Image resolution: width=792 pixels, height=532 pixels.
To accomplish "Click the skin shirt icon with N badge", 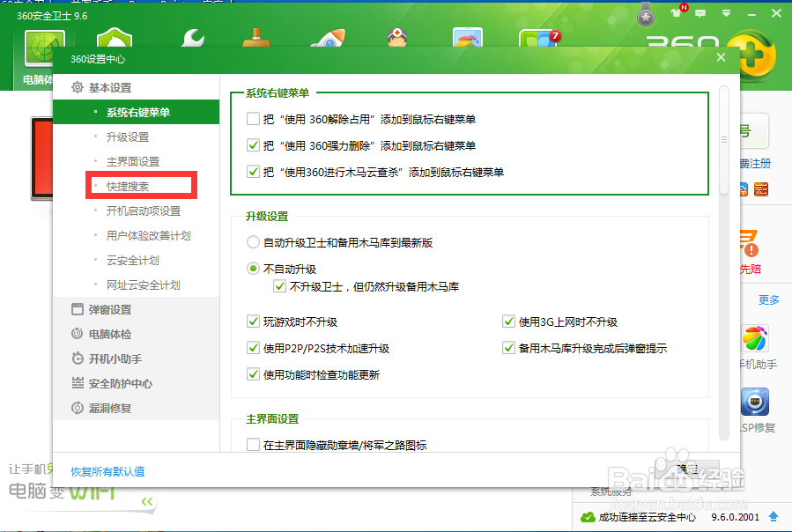I will pos(677,12).
